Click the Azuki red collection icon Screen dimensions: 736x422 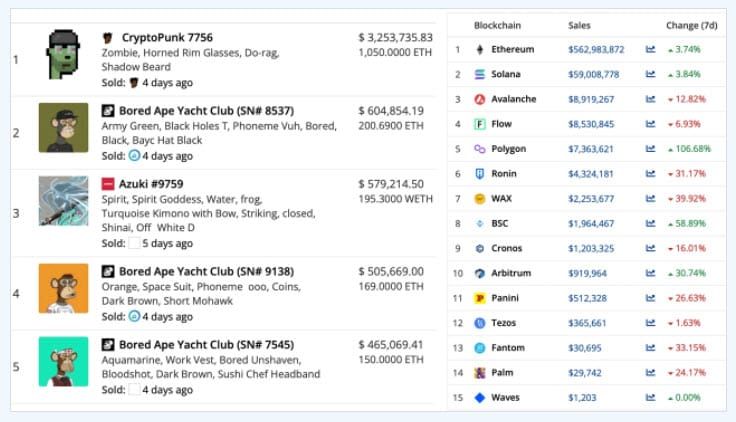(x=108, y=184)
